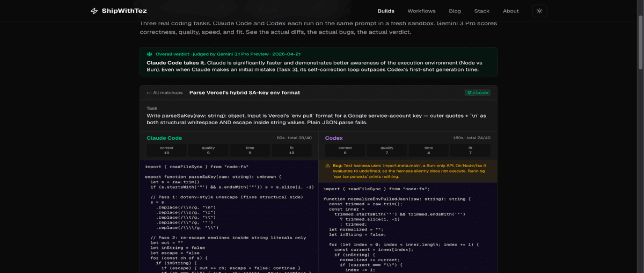
Task: Toggle the light/dark theme sun button
Action: [539, 11]
